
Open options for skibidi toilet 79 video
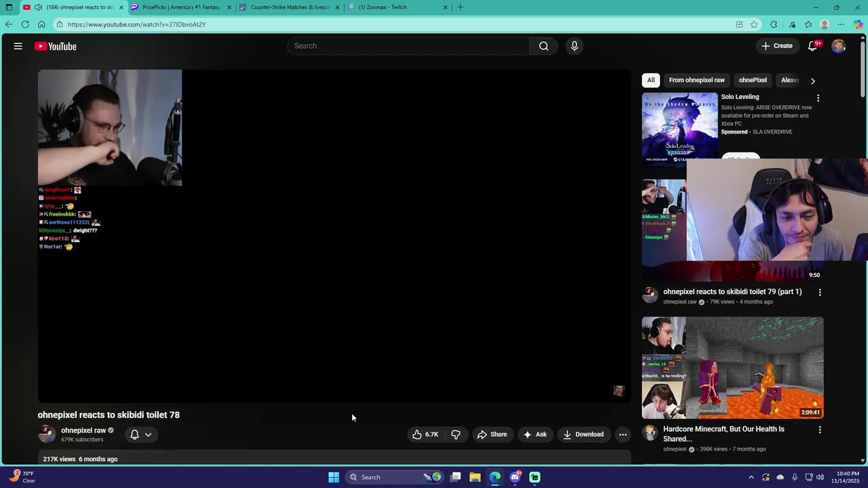(820, 293)
